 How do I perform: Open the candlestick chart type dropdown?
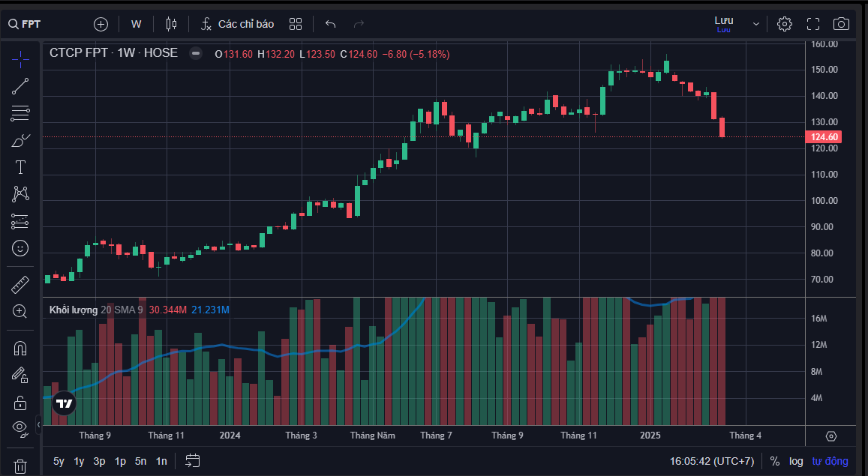pyautogui.click(x=171, y=24)
